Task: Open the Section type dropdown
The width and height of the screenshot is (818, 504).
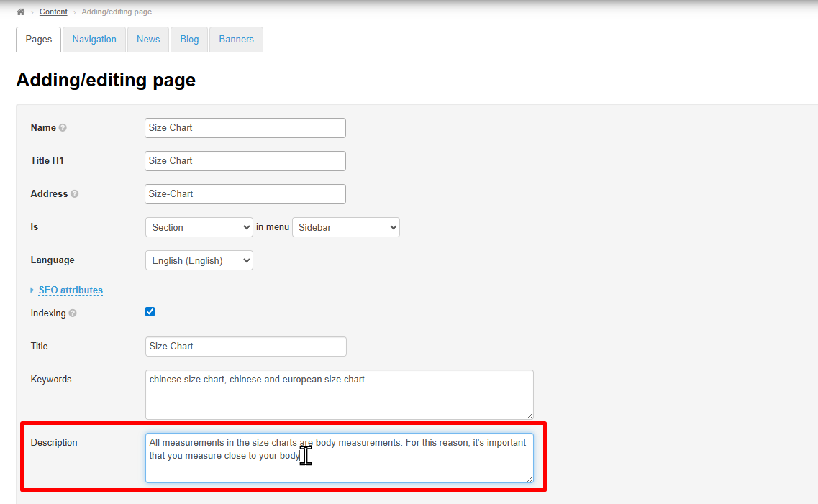Action: point(199,227)
